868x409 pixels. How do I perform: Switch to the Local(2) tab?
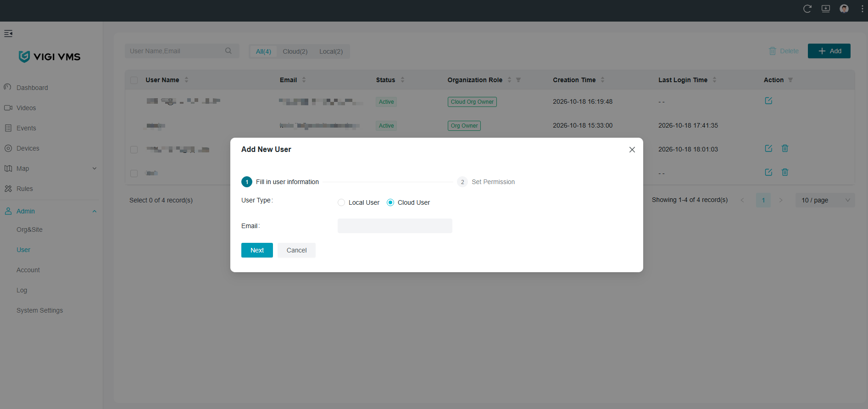(x=331, y=51)
